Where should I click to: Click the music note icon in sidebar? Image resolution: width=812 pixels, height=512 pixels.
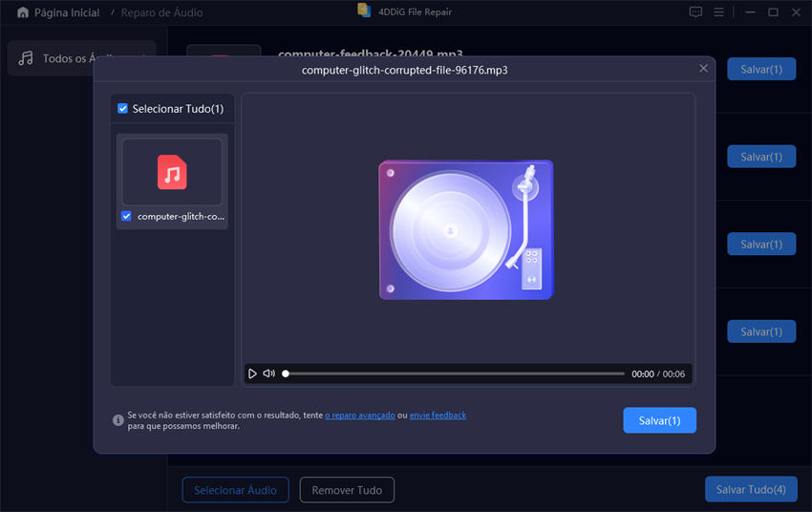26,58
